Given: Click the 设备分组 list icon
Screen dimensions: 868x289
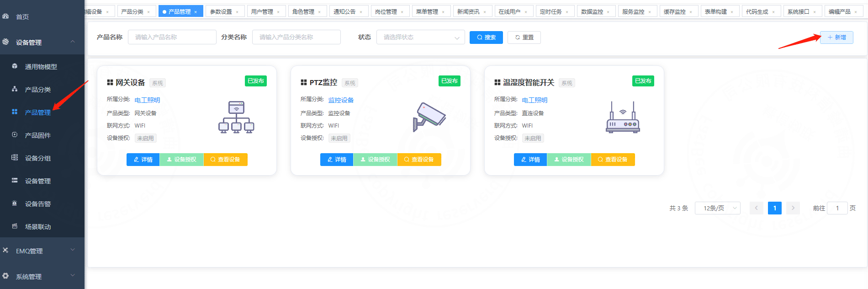Looking at the screenshot, I should (x=15, y=158).
